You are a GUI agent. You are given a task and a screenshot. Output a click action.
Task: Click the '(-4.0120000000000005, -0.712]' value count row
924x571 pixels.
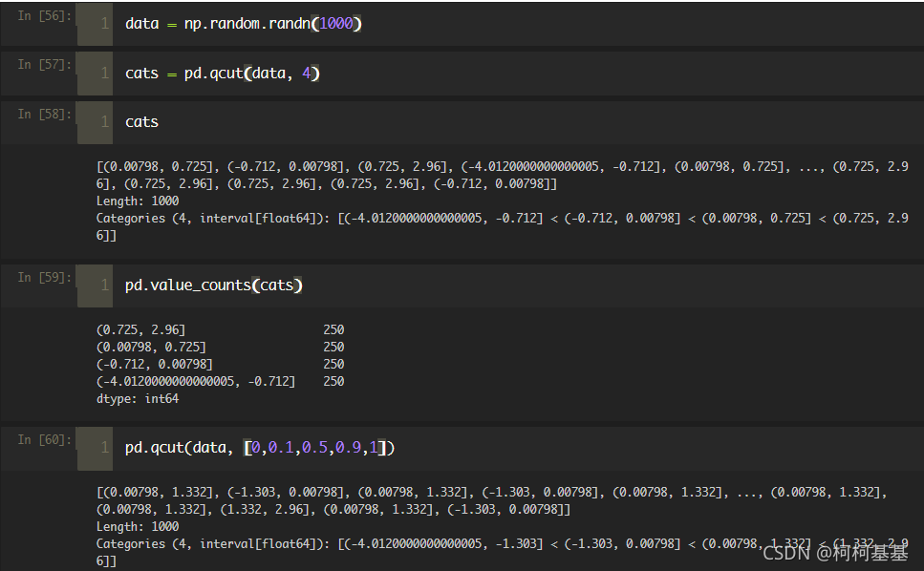220,381
